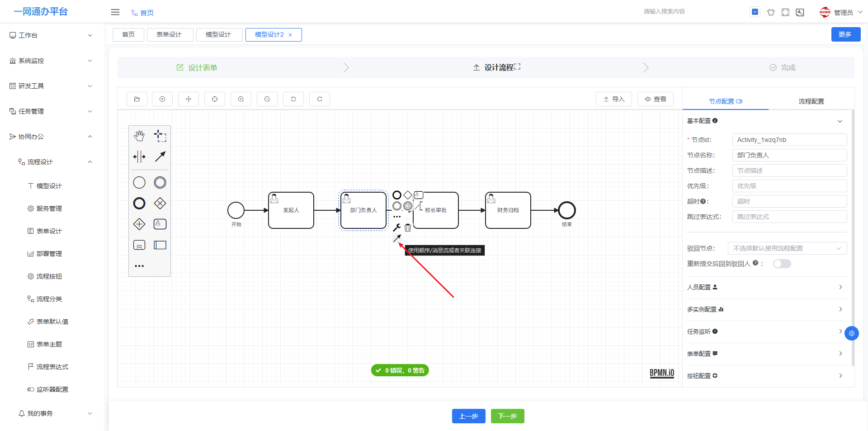This screenshot has width=868, height=431.
Task: Create an exclusive gateway from palette
Action: (160, 203)
